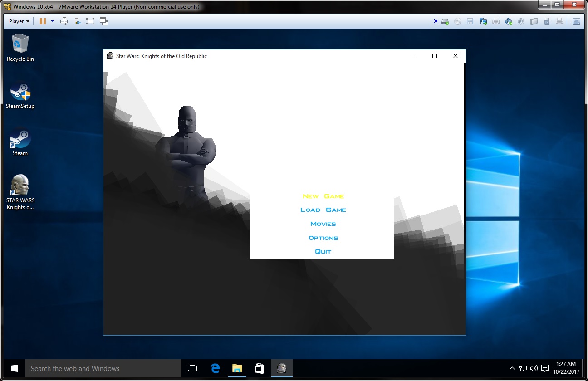Open the VMware message log icon

[577, 21]
